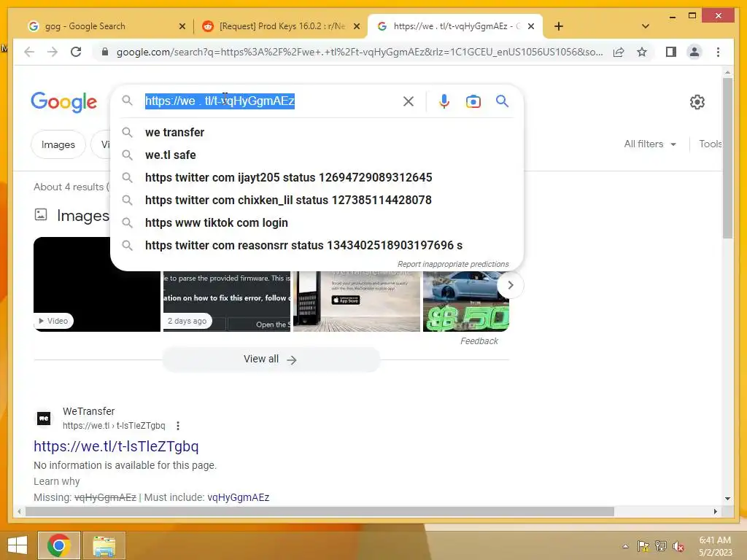This screenshot has height=560, width=747.
Task: Show hidden tray icons arrow
Action: (625, 546)
